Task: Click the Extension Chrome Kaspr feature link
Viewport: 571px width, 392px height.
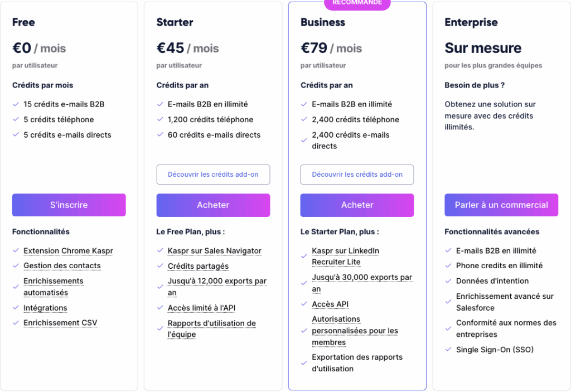Action: click(68, 251)
